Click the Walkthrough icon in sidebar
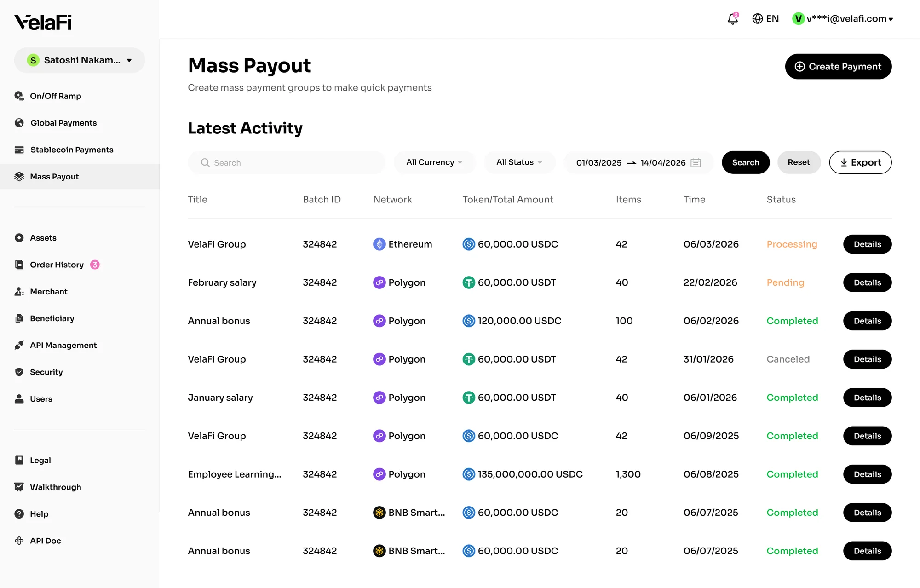Image resolution: width=920 pixels, height=588 pixels. click(19, 487)
